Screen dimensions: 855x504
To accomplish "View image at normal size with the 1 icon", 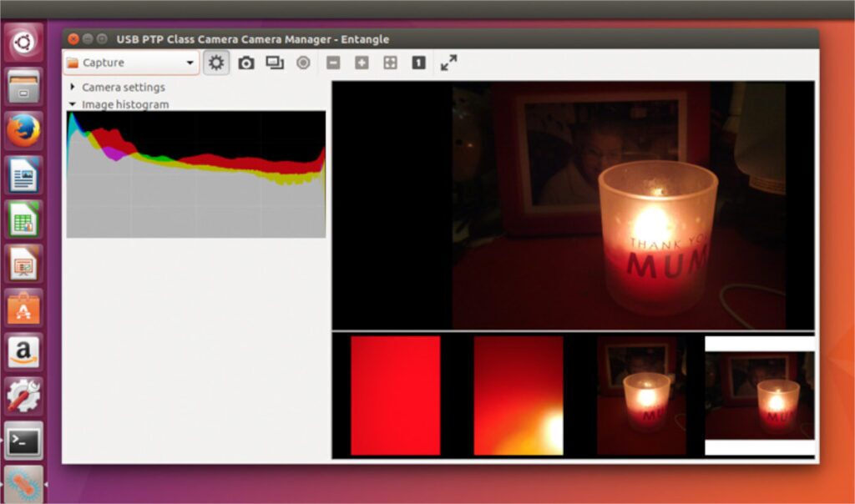I will click(417, 62).
